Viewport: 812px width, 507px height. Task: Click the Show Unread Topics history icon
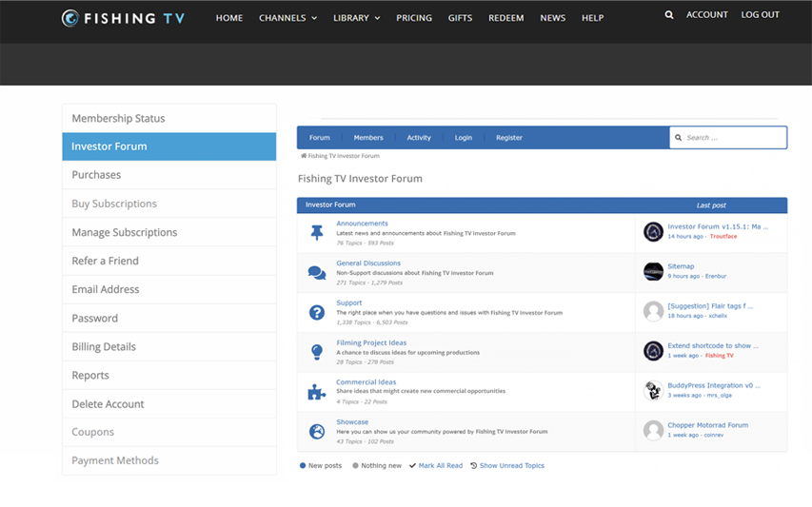tap(473, 465)
